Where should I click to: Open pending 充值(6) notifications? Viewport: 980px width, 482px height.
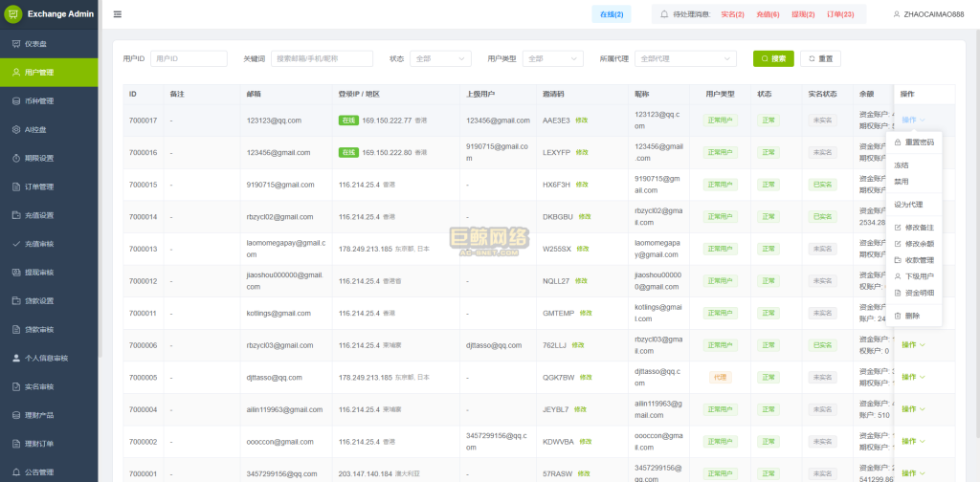point(768,14)
